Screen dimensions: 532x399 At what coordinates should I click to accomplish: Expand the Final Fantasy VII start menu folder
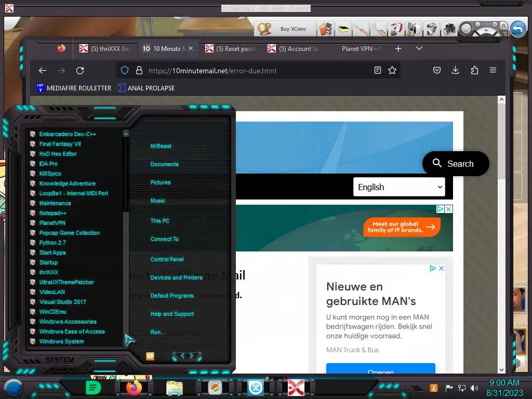60,144
